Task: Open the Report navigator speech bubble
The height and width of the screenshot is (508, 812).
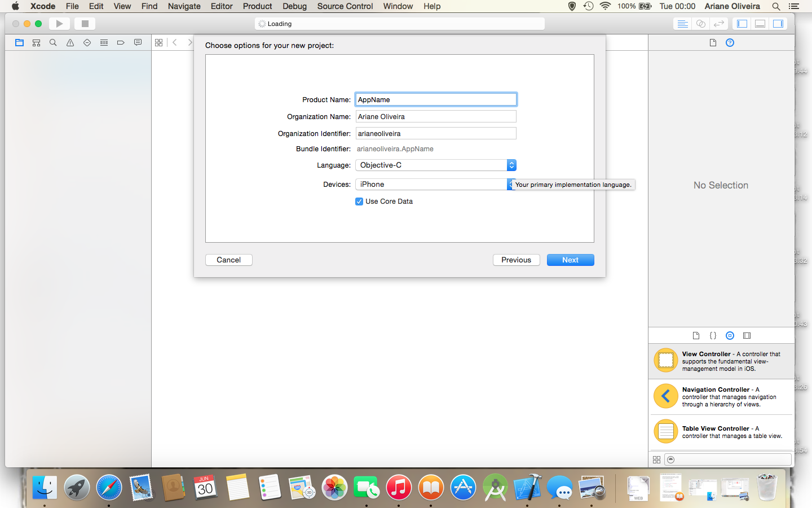Action: (x=138, y=42)
